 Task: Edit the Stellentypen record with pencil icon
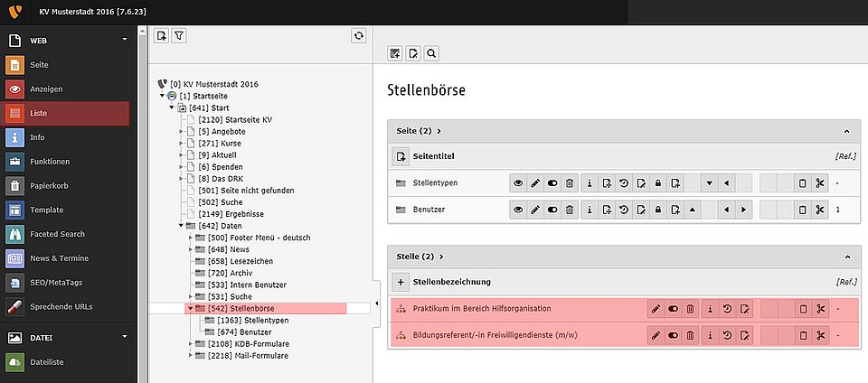point(535,183)
